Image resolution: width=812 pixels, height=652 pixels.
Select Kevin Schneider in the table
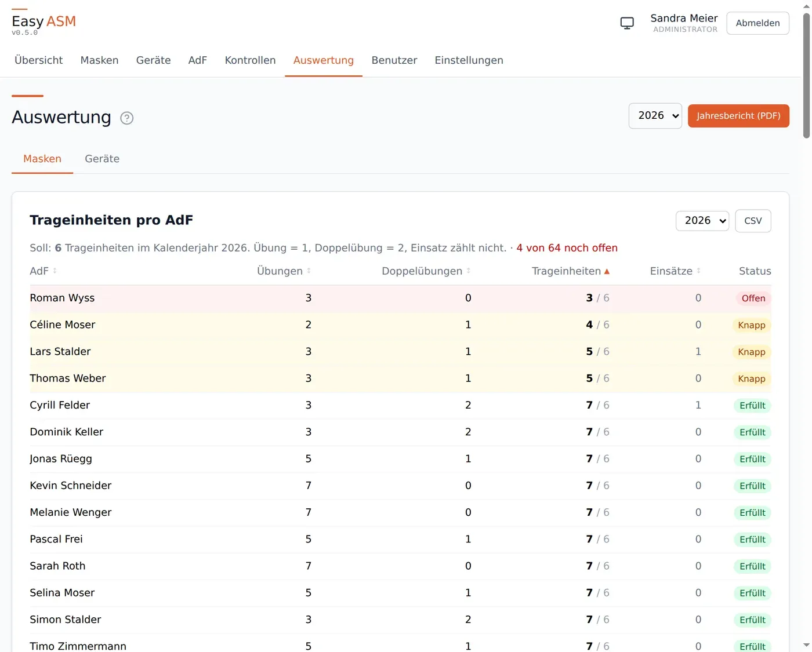click(71, 486)
